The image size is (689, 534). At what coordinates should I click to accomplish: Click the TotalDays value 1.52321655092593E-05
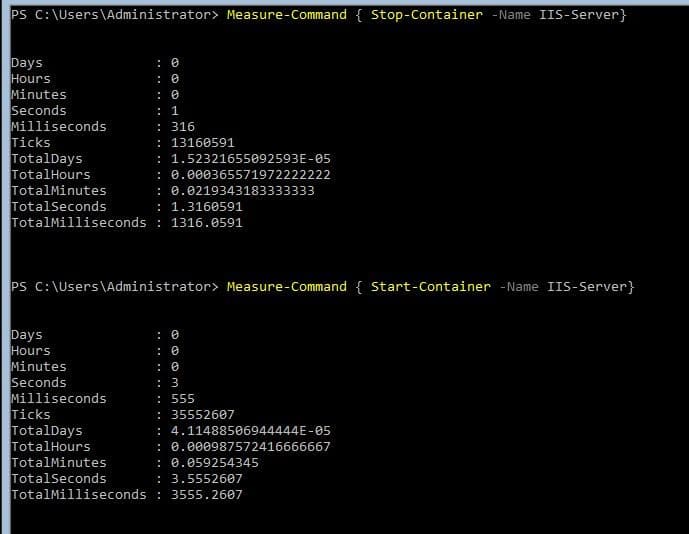coord(251,159)
